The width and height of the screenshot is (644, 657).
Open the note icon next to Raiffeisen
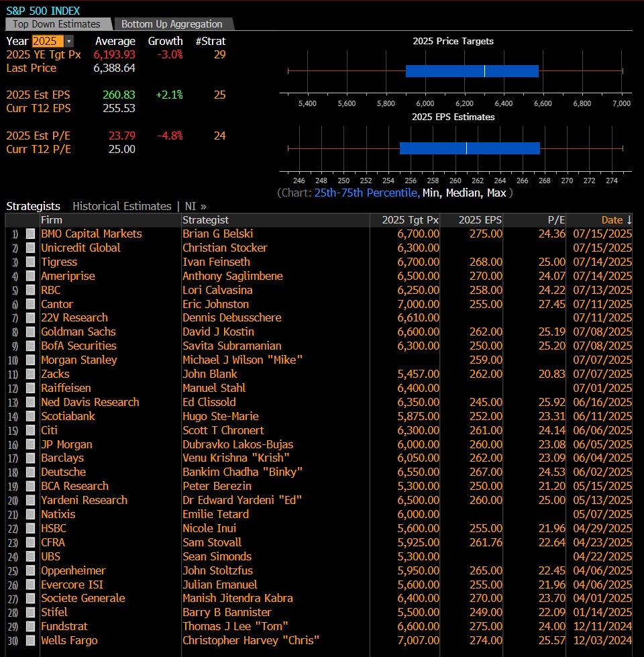pos(31,388)
